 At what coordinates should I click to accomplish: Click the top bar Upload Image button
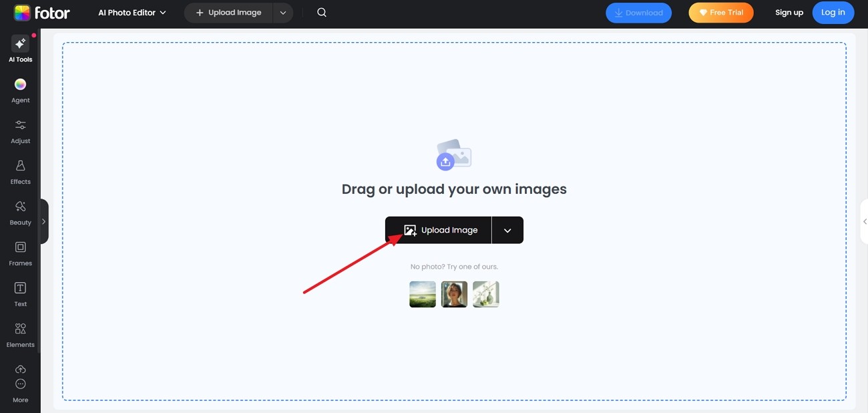pos(228,13)
